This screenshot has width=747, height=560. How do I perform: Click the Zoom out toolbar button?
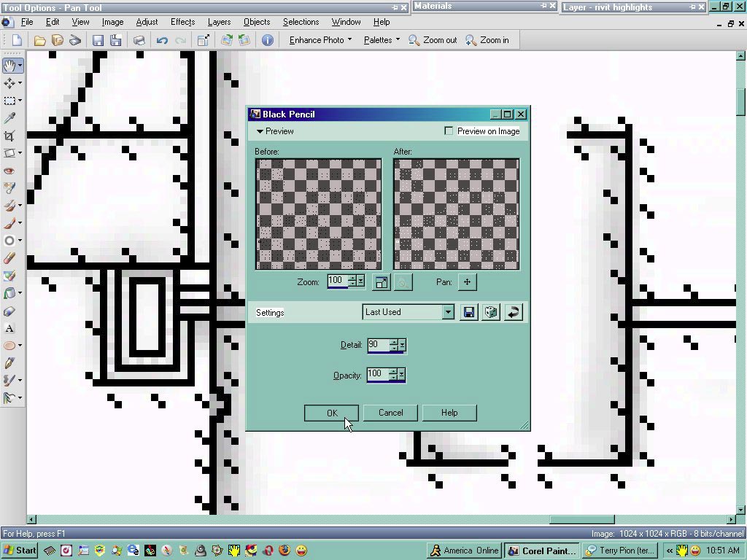pos(433,41)
